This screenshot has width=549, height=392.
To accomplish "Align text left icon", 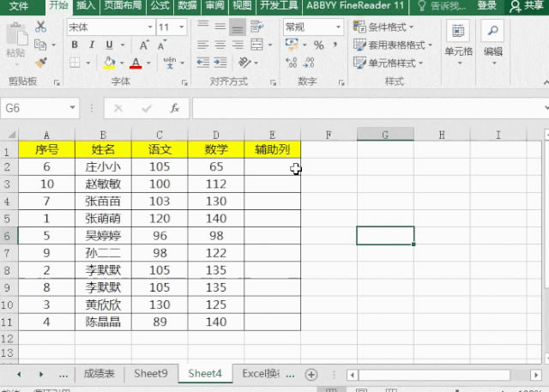I will pyautogui.click(x=202, y=45).
